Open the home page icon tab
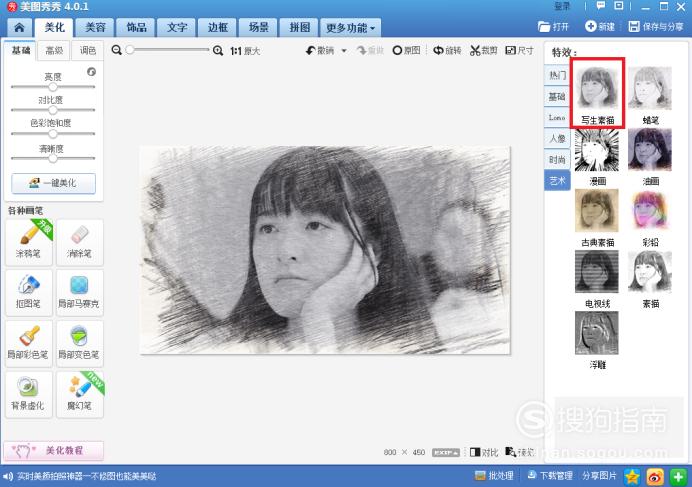The width and height of the screenshot is (692, 487). pyautogui.click(x=19, y=28)
